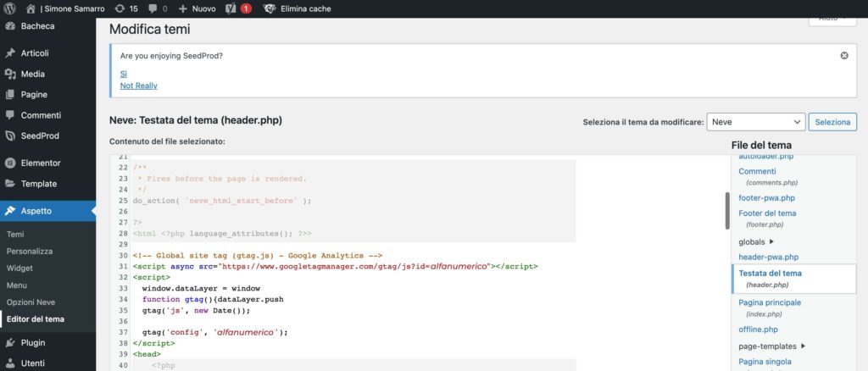Open the Menu submenu item
Image resolution: width=868 pixels, height=371 pixels.
(x=17, y=285)
